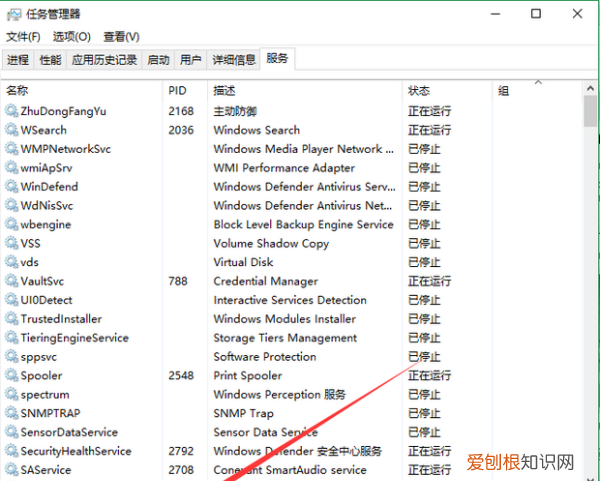Switch to the 进程 tab
Image resolution: width=600 pixels, height=481 pixels.
tap(18, 60)
